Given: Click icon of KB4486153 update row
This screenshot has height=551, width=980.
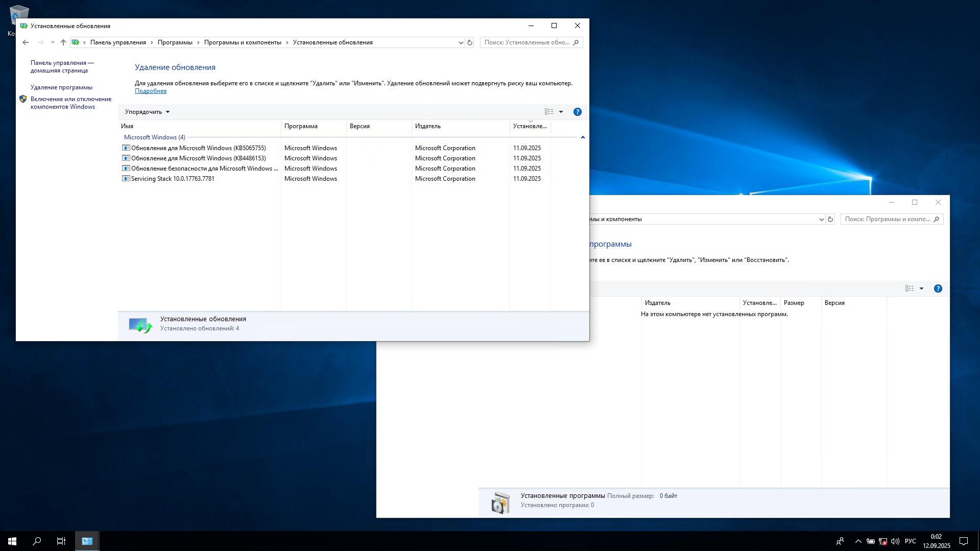Looking at the screenshot, I should pyautogui.click(x=126, y=158).
